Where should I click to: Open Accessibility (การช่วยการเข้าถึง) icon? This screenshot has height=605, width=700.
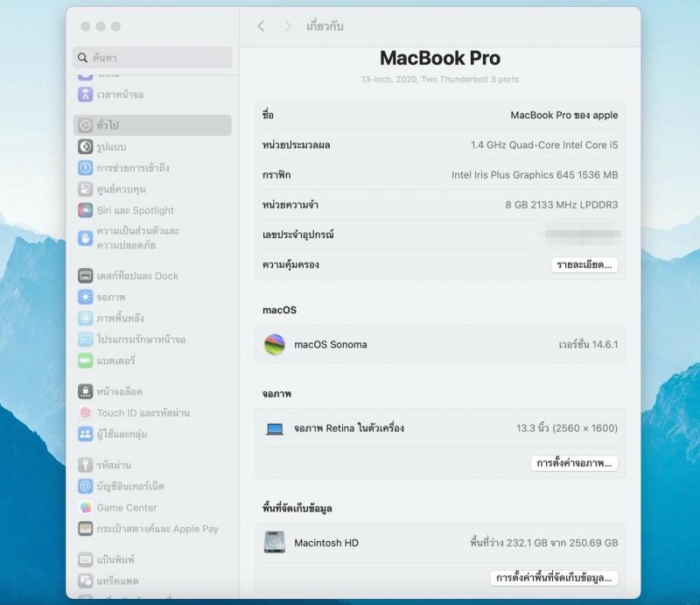[x=85, y=167]
